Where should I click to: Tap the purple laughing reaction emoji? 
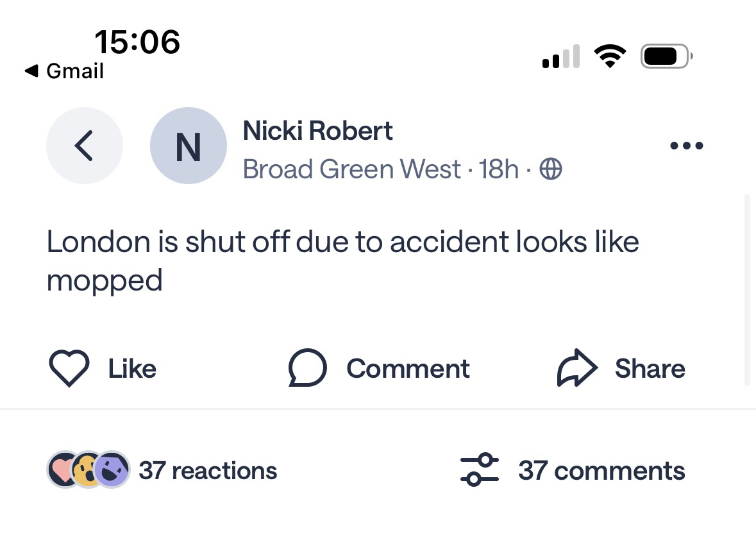[112, 470]
